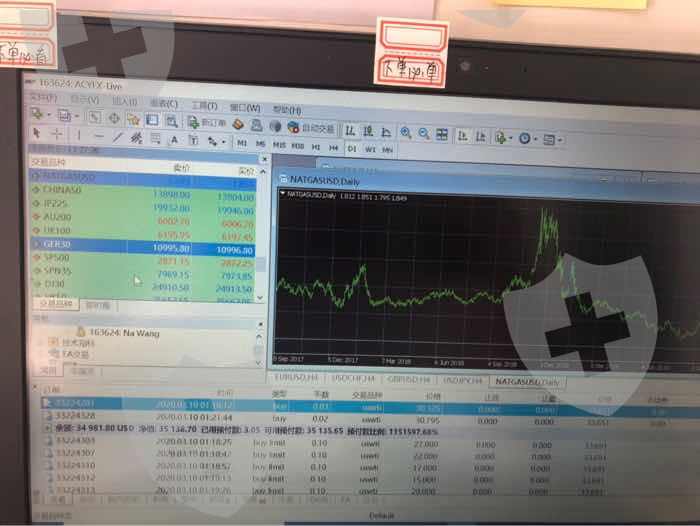Switch to the EURUSD,H4 chart tab
Screen dimensions: 700x526
point(296,378)
